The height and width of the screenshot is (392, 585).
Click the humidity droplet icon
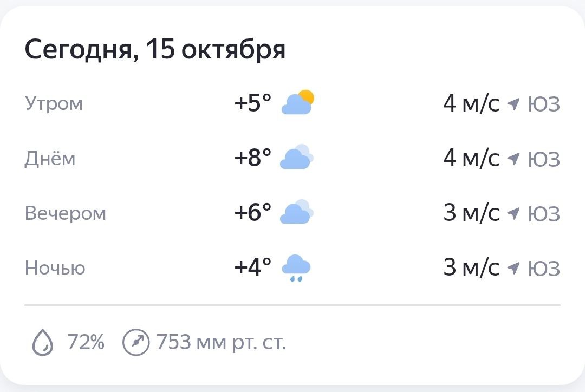pyautogui.click(x=43, y=343)
